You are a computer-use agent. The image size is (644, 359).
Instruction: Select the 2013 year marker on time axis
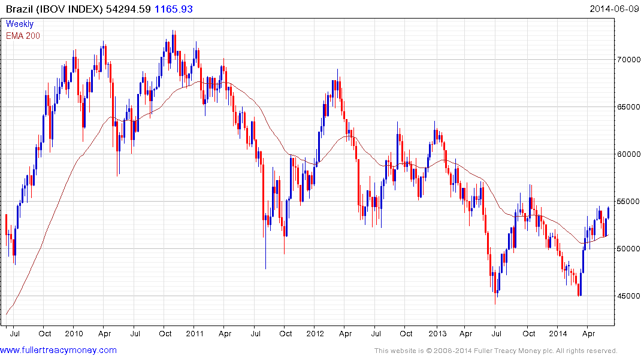(x=437, y=333)
